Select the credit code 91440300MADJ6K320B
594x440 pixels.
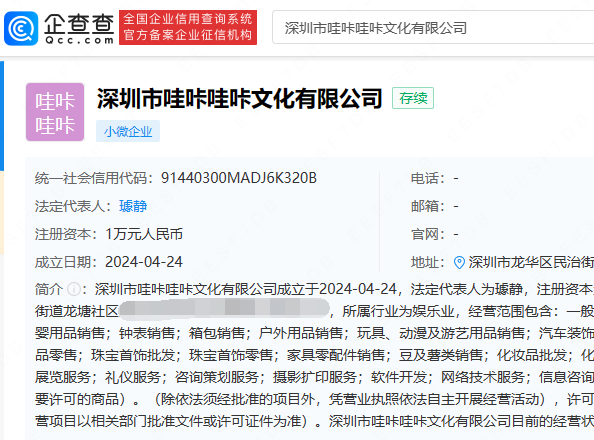coord(239,178)
